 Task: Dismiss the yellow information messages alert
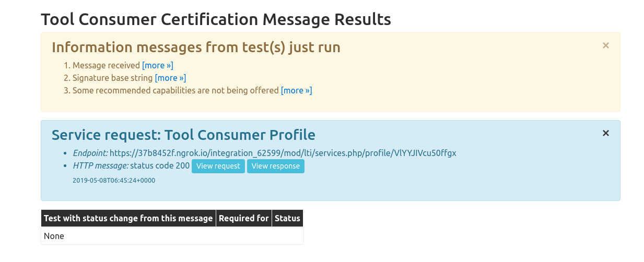606,45
